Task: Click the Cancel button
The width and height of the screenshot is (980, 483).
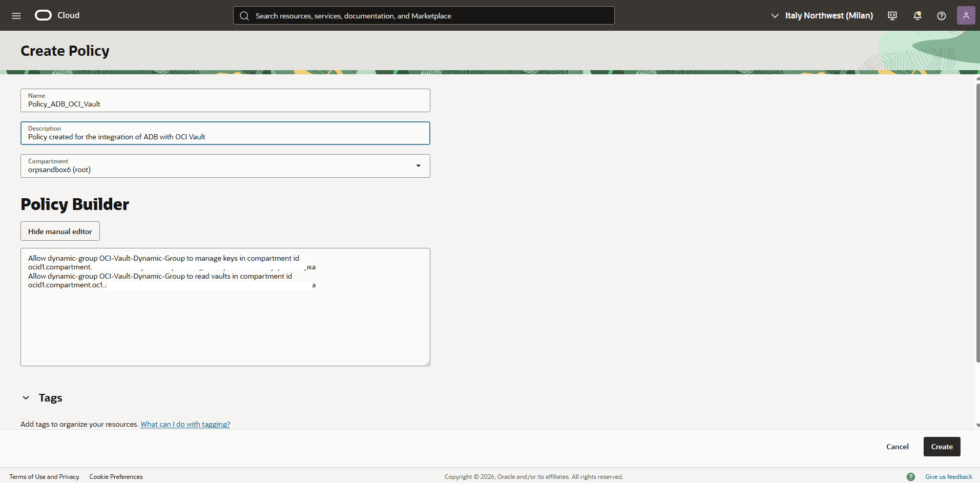Action: [898, 447]
